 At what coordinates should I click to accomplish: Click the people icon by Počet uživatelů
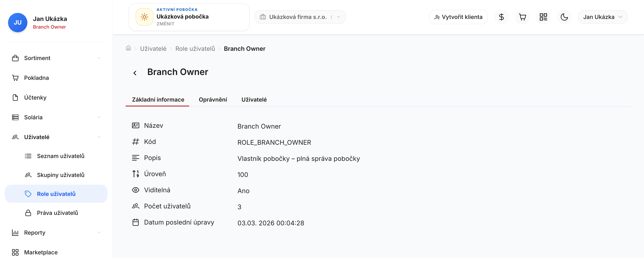(x=135, y=206)
